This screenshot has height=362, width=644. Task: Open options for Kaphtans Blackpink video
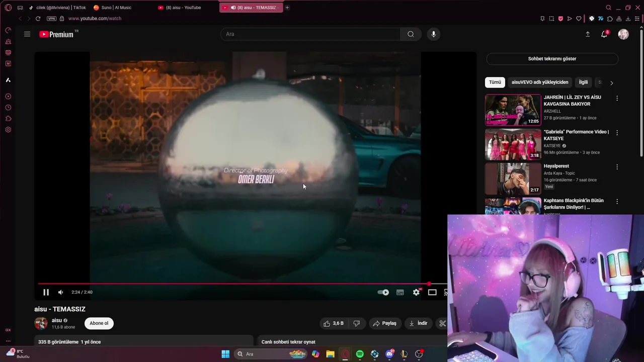617,202
